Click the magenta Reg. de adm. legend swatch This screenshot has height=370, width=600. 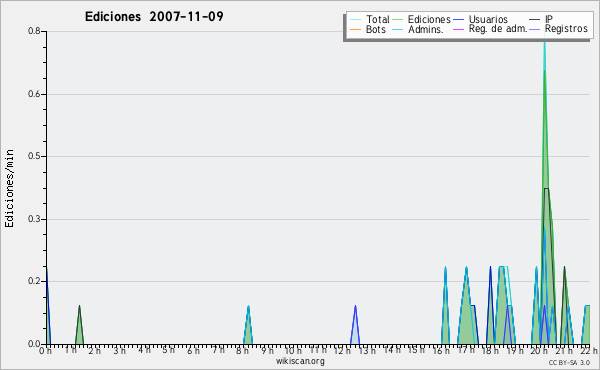click(458, 29)
